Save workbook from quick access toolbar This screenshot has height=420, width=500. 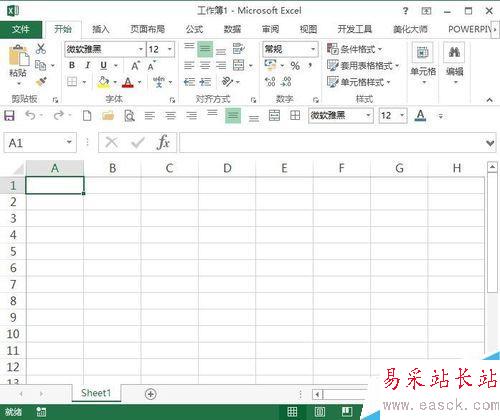tap(9, 116)
